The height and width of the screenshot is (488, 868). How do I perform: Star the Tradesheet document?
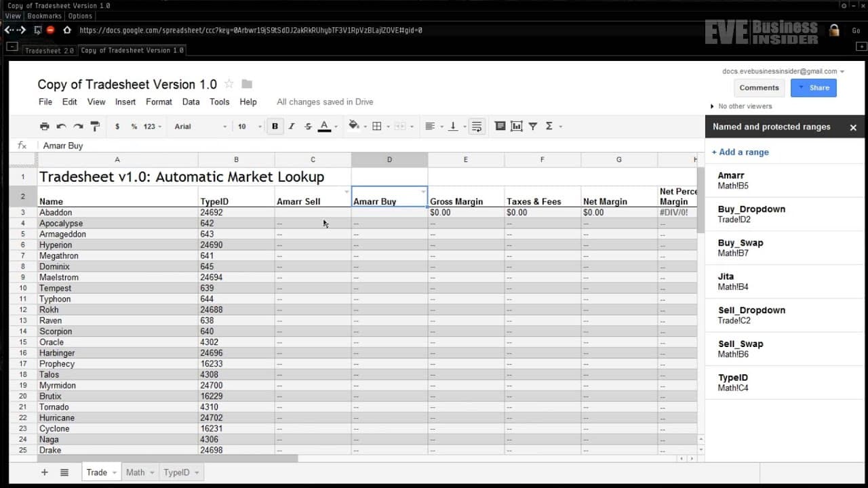[229, 84]
